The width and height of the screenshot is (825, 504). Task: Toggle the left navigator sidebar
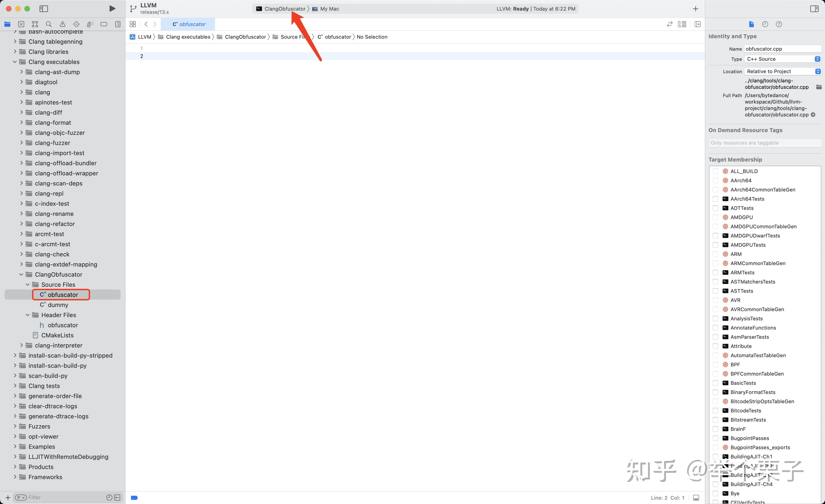(44, 9)
